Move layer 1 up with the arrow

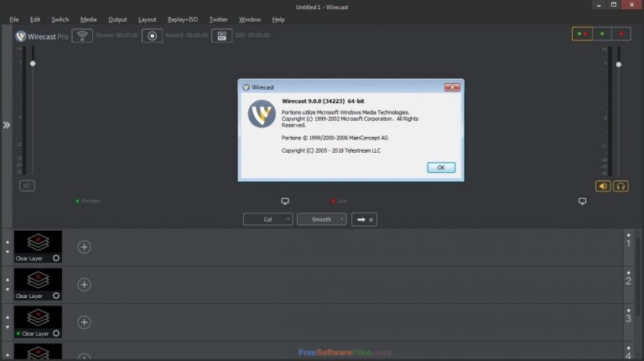coord(8,242)
